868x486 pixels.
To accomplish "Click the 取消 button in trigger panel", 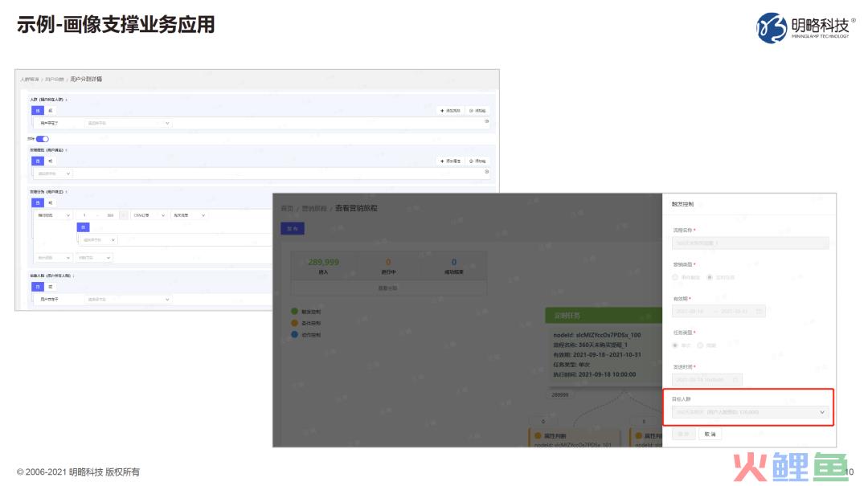I will 710,434.
